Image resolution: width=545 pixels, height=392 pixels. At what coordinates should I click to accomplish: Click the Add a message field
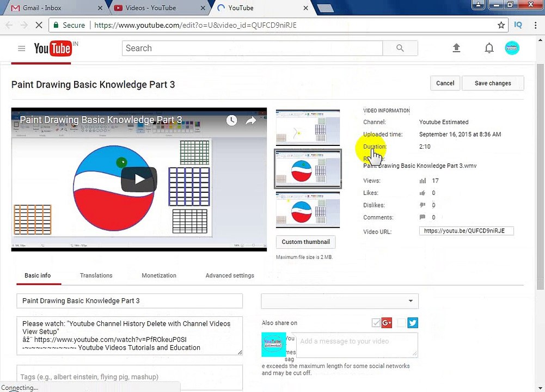click(357, 345)
